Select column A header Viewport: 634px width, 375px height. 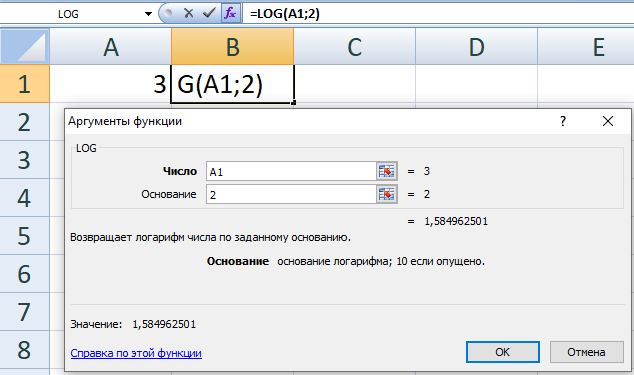[110, 47]
